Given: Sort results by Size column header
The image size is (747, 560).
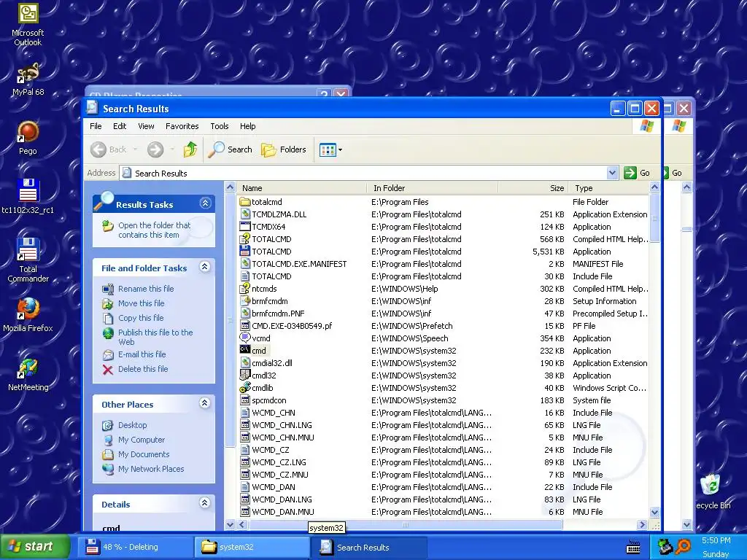Looking at the screenshot, I should tap(533, 188).
